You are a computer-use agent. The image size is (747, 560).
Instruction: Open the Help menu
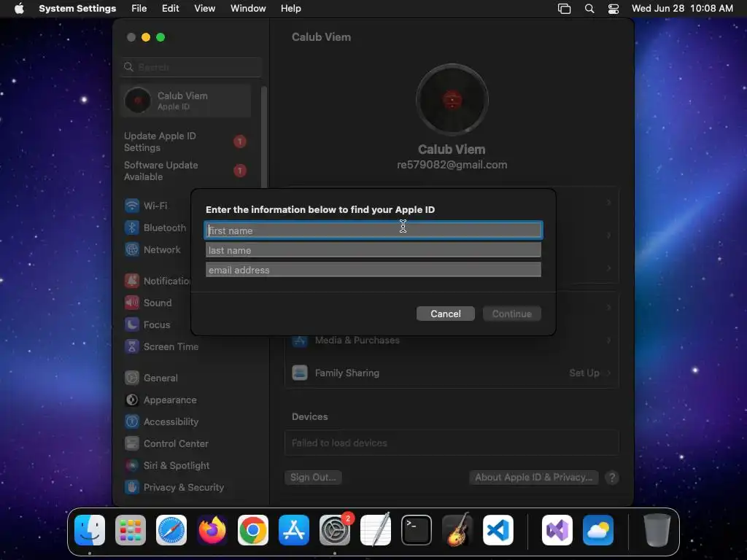(290, 9)
